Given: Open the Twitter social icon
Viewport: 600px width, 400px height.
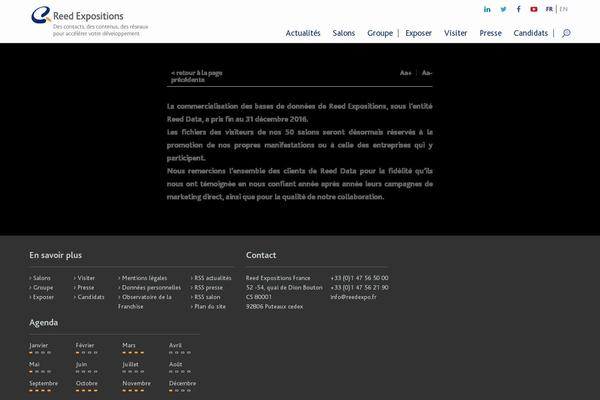Looking at the screenshot, I should click(x=503, y=9).
